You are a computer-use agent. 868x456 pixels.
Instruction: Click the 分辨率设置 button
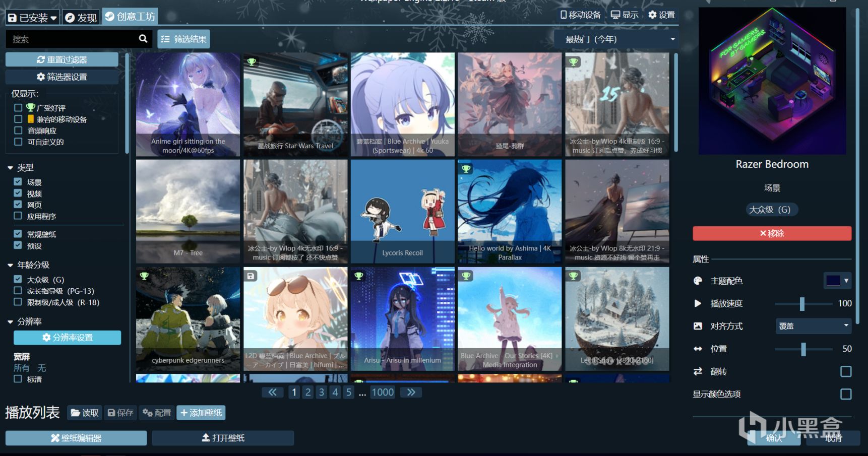[67, 338]
